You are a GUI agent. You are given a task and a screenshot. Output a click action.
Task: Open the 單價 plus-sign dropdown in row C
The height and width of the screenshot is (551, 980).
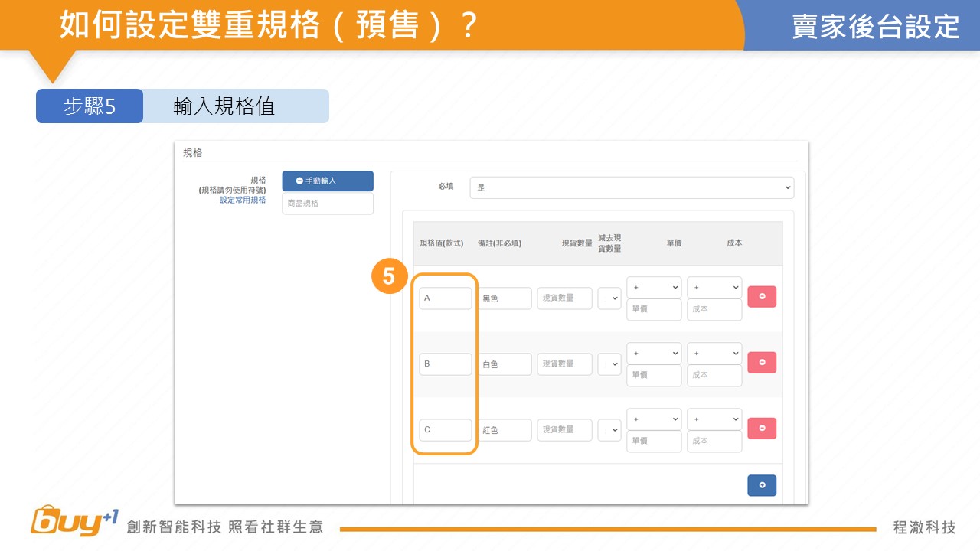click(x=654, y=419)
